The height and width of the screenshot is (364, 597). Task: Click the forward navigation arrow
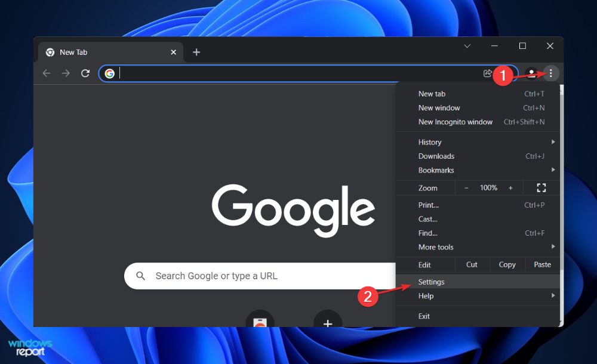66,73
